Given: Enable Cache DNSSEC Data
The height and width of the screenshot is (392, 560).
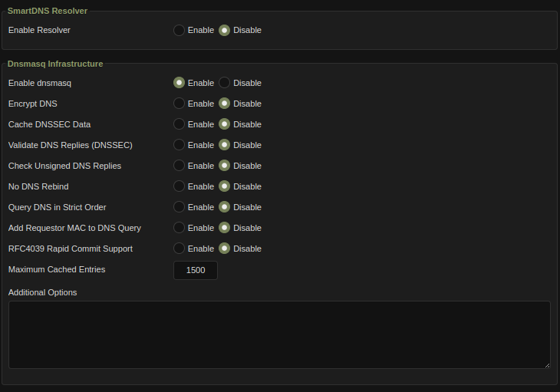Looking at the screenshot, I should pyautogui.click(x=179, y=124).
